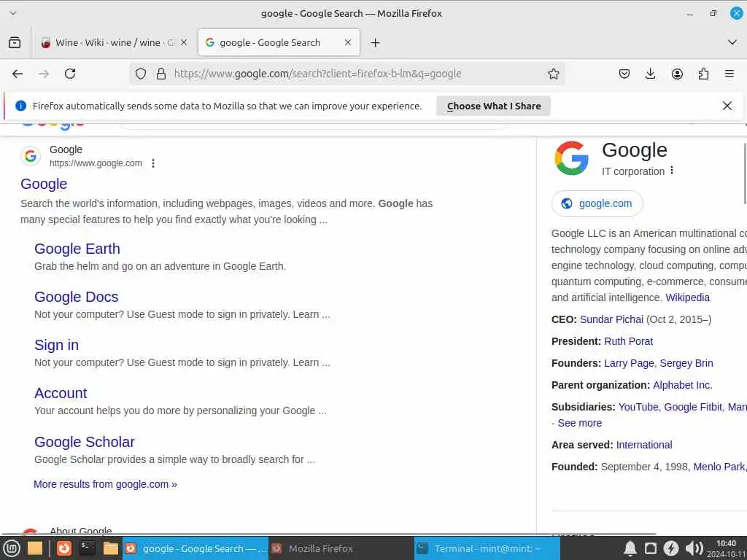
Task: Click the Google favicon beside the result
Action: [31, 156]
